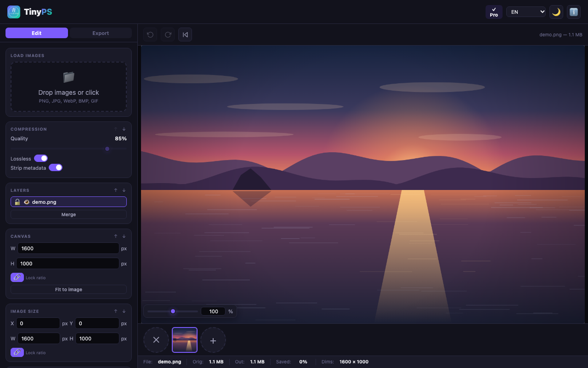588x368 pixels.
Task: Click Out 1.1 MB in status bar
Action: [249, 362]
